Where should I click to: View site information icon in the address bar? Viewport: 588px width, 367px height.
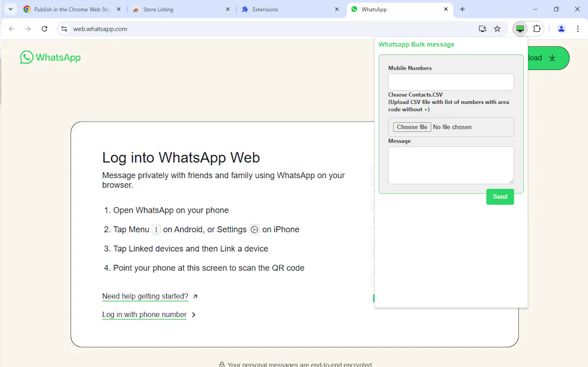pyautogui.click(x=64, y=29)
